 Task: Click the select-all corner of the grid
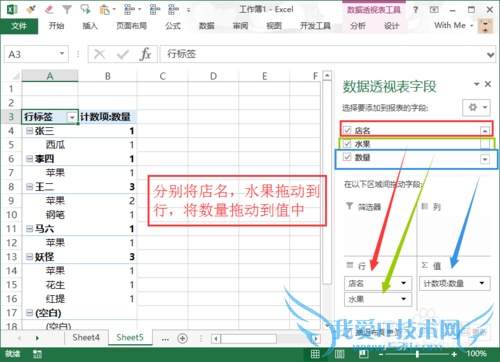click(15, 76)
